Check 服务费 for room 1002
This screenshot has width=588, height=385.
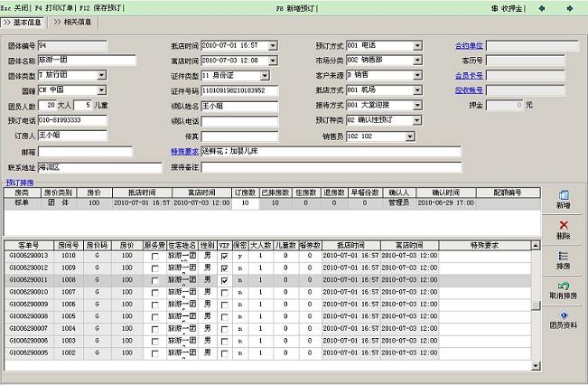[x=154, y=353]
